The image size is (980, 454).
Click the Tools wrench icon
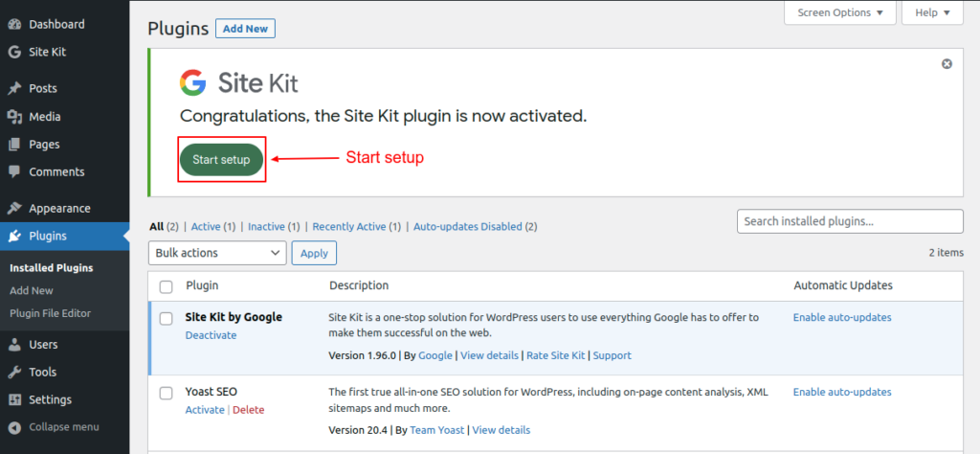point(14,372)
